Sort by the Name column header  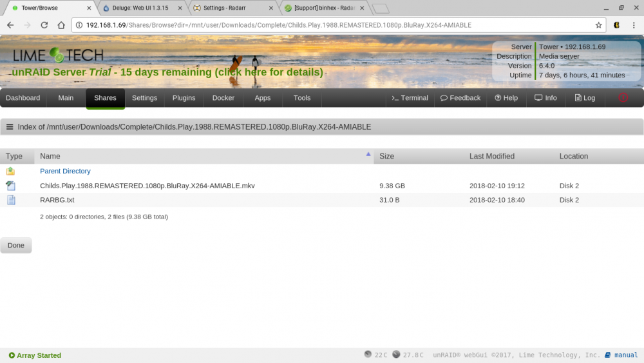pyautogui.click(x=204, y=156)
